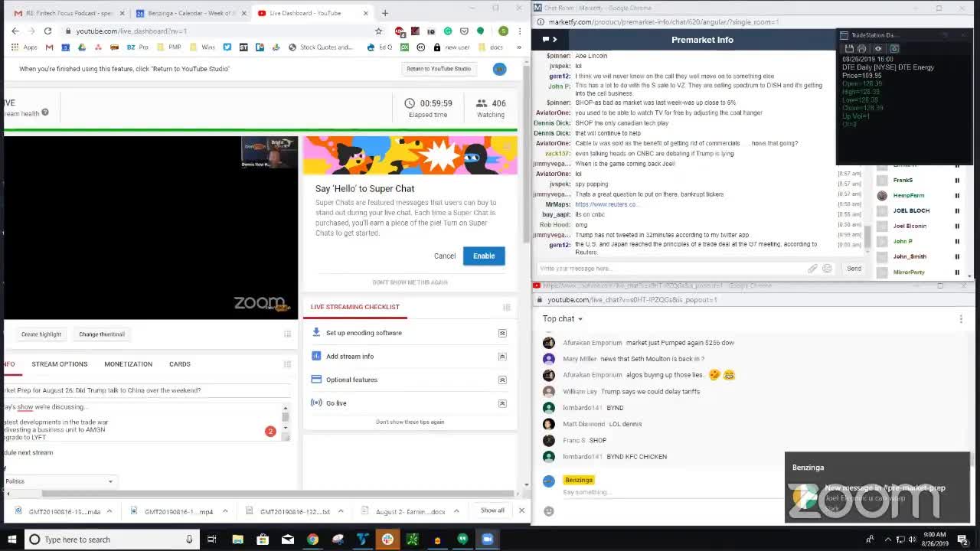Send the message in Marketfy chat

[854, 269]
